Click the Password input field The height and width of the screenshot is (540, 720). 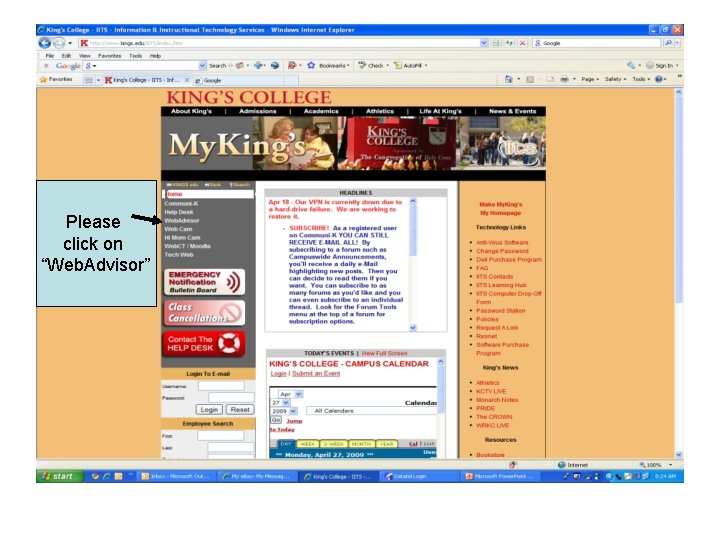click(231, 398)
